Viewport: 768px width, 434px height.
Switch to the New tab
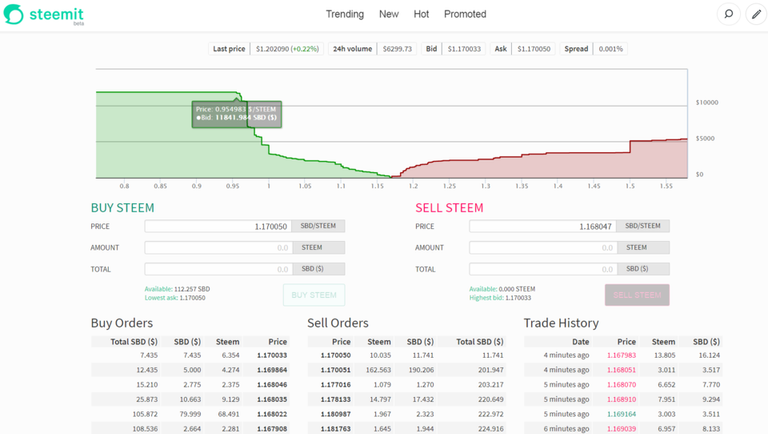tap(389, 14)
